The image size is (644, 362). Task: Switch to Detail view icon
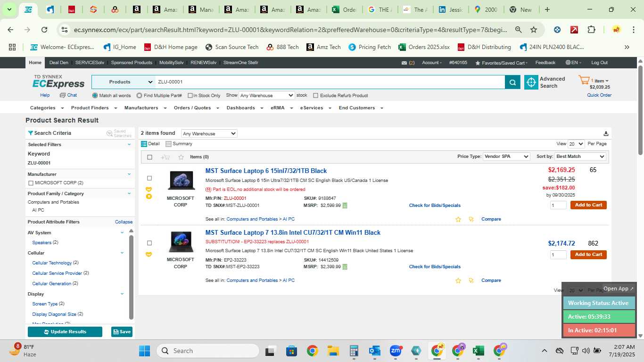[x=144, y=144]
